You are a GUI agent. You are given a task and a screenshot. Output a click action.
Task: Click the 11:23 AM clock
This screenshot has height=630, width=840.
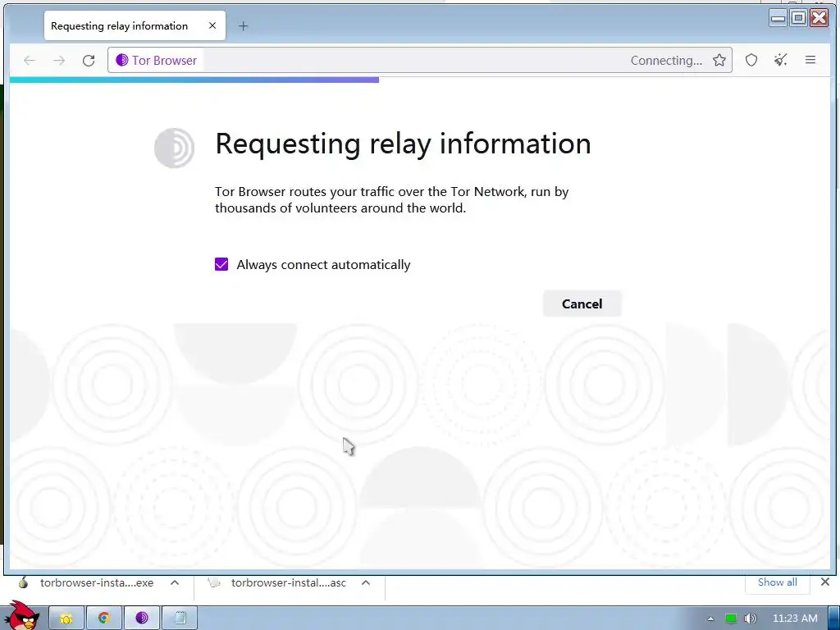coord(795,619)
